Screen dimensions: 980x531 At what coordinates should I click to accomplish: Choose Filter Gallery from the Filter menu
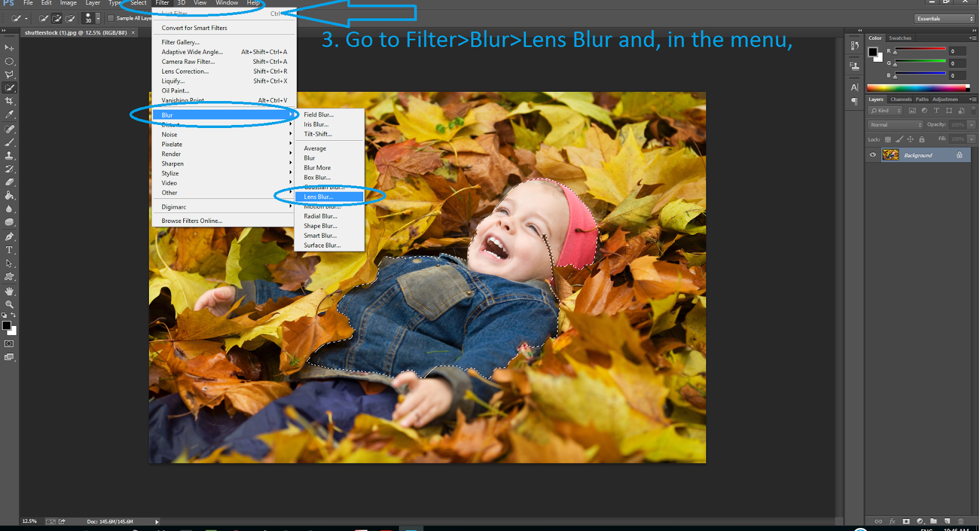224,42
